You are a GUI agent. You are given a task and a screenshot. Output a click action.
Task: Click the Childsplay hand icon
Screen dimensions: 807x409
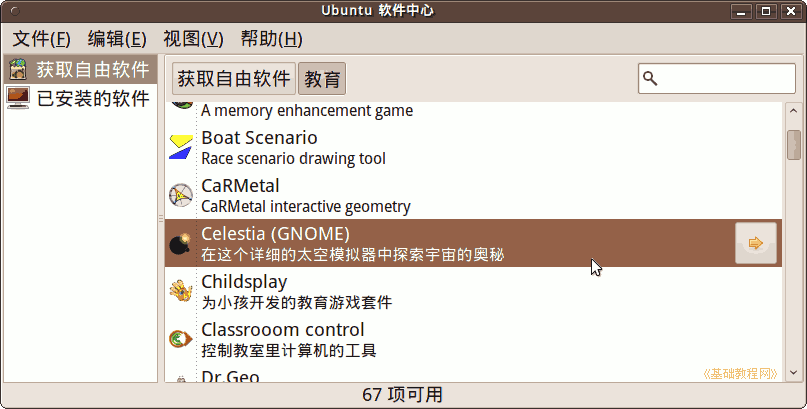181,291
